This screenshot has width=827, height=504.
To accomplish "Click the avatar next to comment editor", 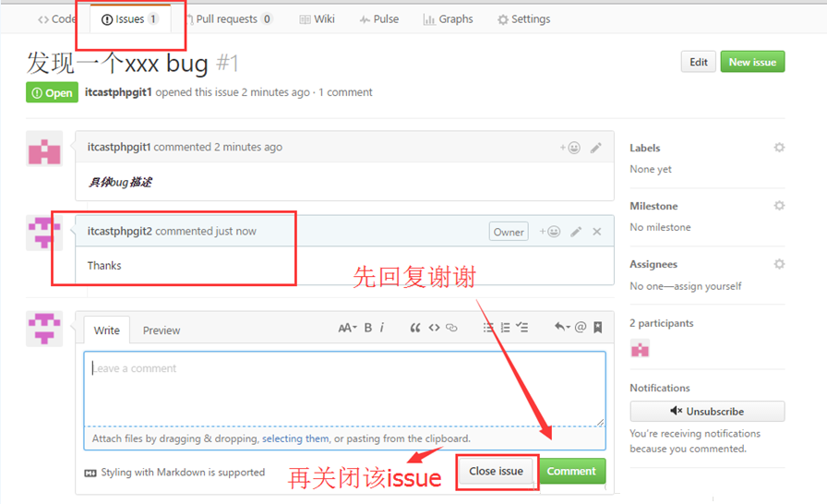I will pyautogui.click(x=44, y=329).
